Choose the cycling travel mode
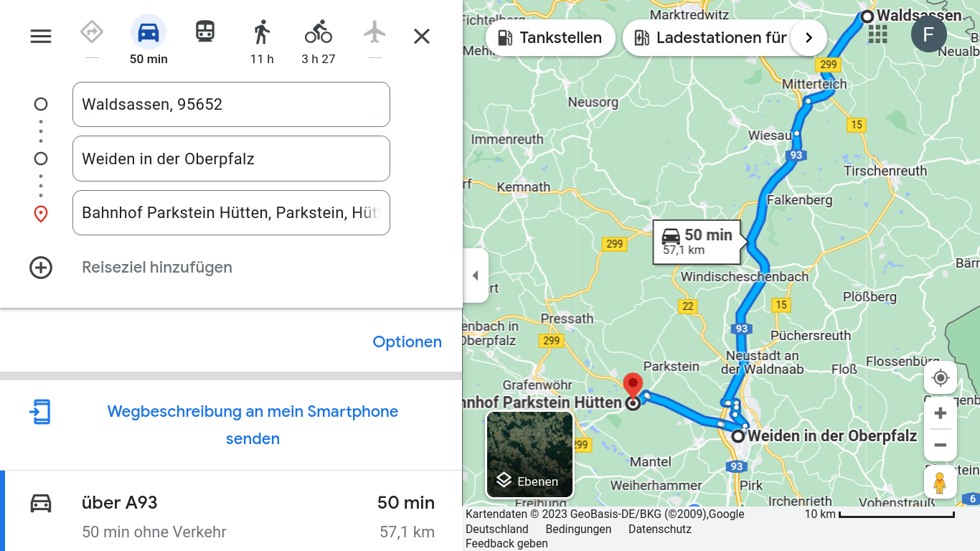980x551 pixels. tap(319, 32)
